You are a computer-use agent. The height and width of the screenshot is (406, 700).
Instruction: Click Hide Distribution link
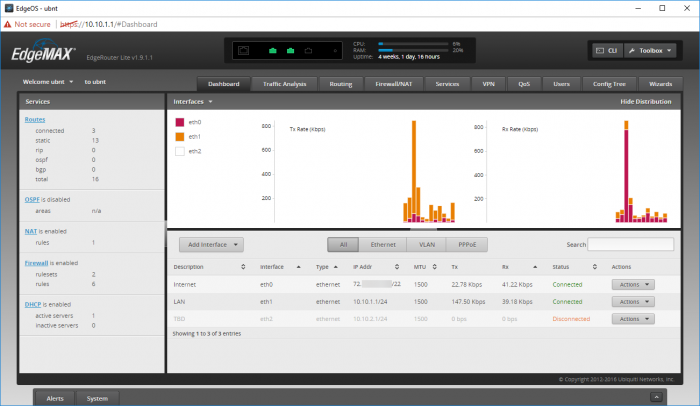pyautogui.click(x=646, y=102)
